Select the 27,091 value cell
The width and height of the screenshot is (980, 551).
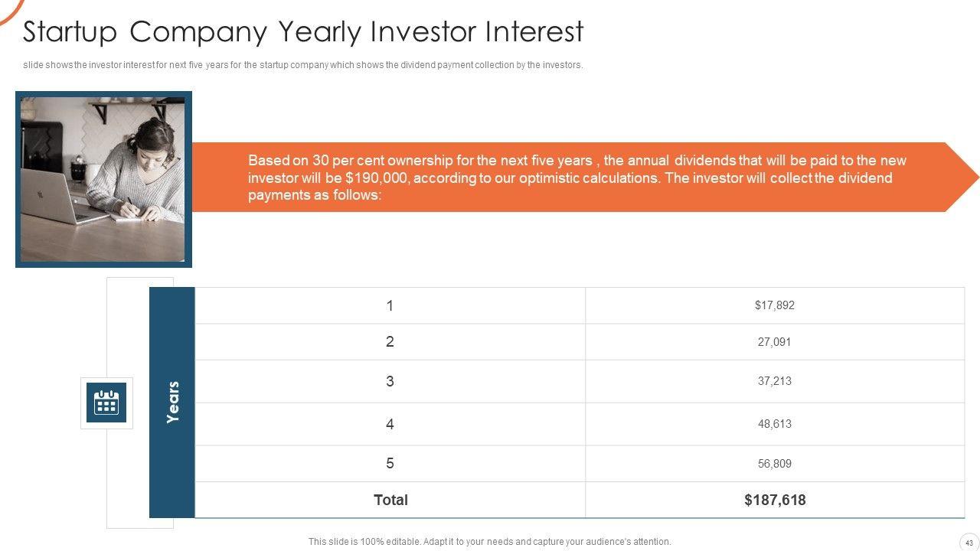[x=774, y=342]
